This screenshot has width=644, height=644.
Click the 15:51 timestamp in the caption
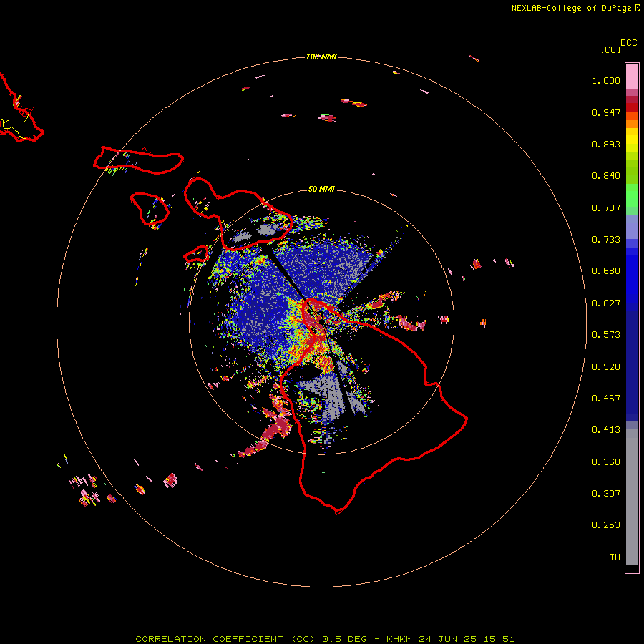coord(498,639)
